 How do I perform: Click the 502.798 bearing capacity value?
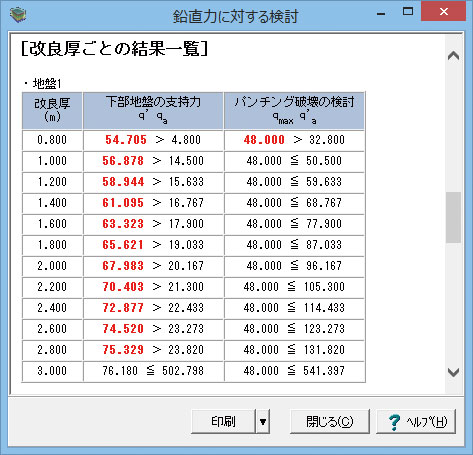[x=183, y=371]
